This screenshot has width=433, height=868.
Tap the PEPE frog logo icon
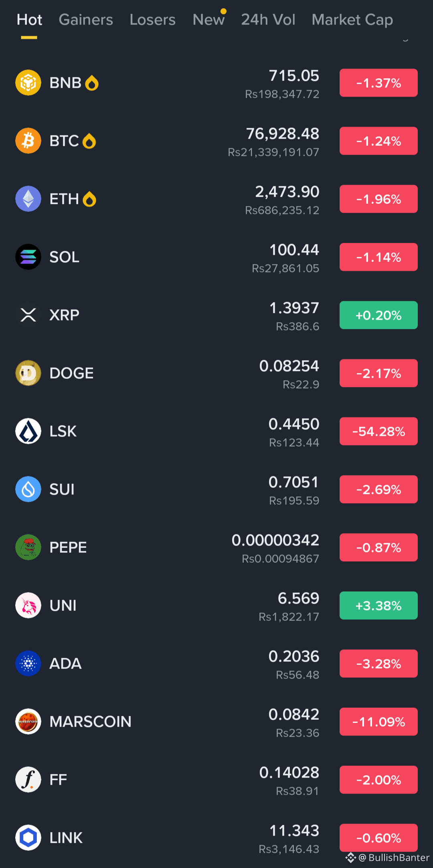click(x=28, y=547)
